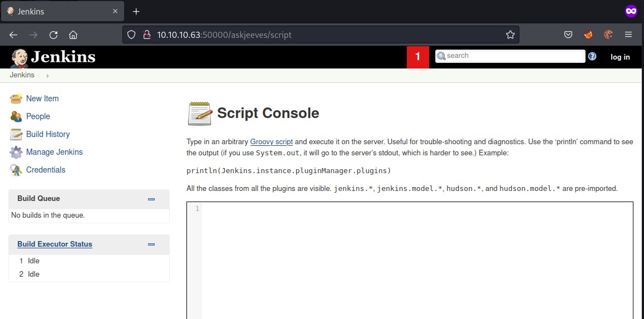Reload the page in browser
Viewport: 644px width, 319px height.
[x=53, y=35]
